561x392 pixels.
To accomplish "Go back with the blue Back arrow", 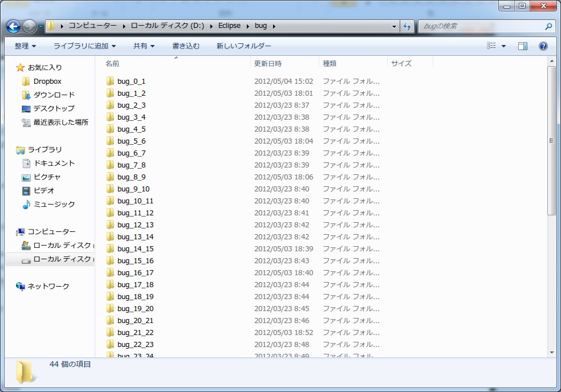I will click(13, 26).
